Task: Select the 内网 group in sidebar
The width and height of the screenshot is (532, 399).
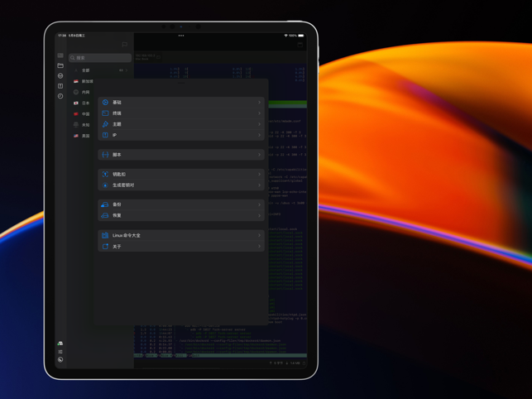Action: click(81, 92)
